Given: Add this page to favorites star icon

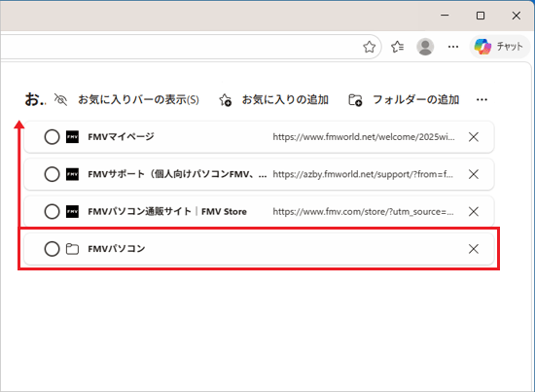Looking at the screenshot, I should click(370, 47).
